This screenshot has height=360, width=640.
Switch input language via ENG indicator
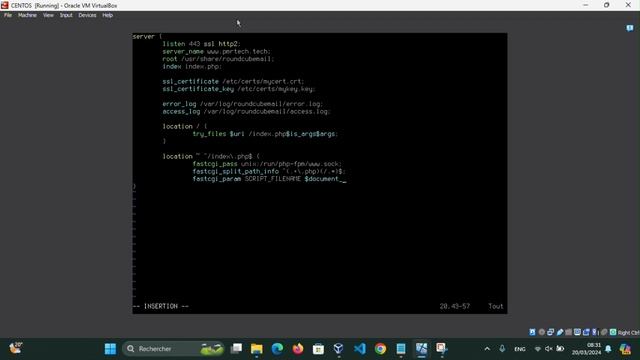tap(520, 349)
